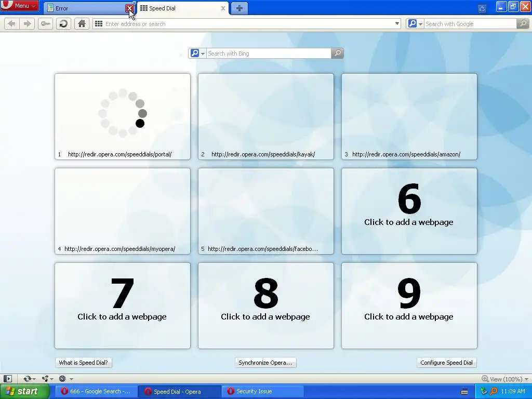Open the closed tabs trash icon
This screenshot has height=399, width=532.
(482, 8)
